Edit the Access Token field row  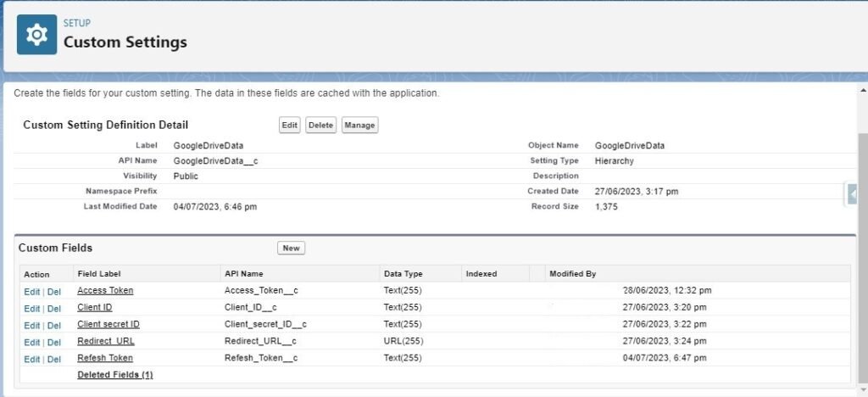(32, 291)
